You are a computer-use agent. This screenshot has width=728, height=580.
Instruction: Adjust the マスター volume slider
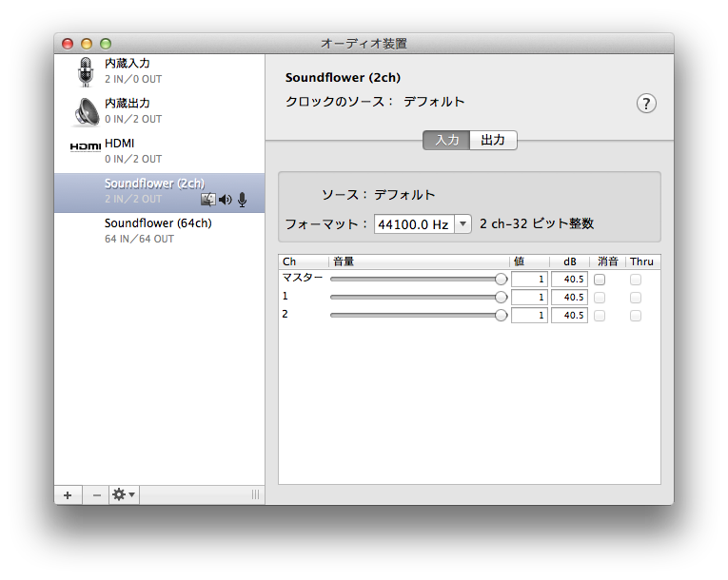pos(419,280)
